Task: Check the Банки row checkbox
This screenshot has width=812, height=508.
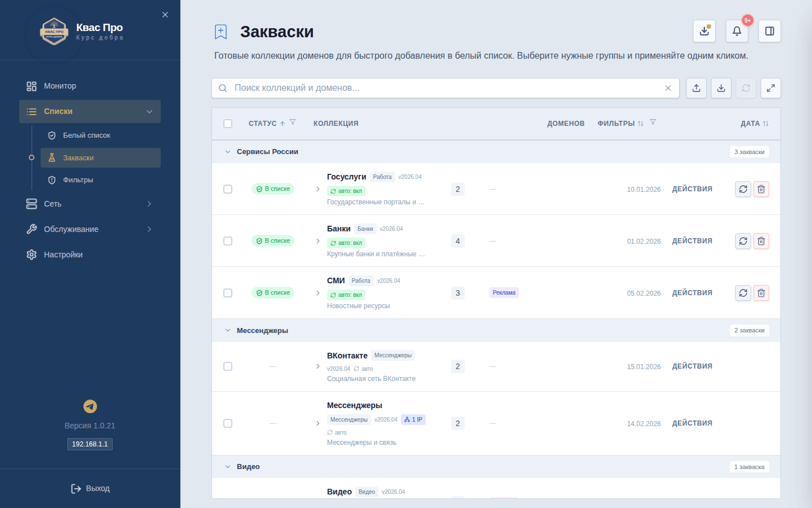Action: pos(228,241)
